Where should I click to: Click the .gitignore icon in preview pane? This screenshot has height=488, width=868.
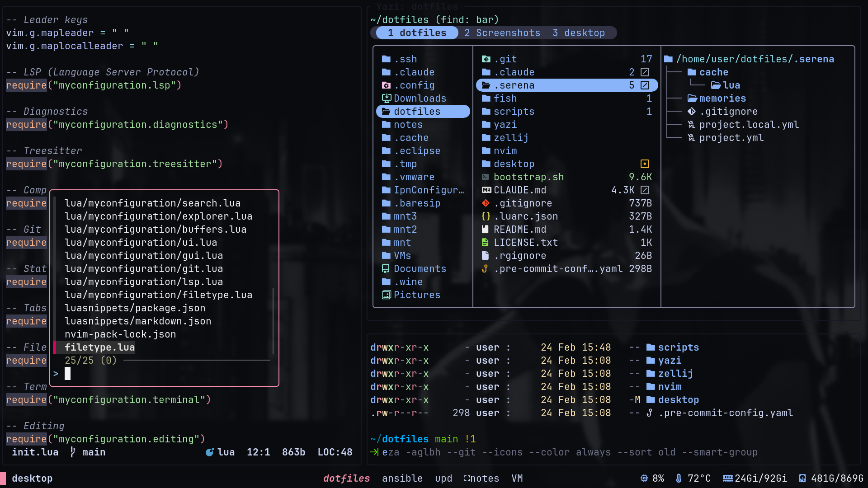(x=692, y=112)
